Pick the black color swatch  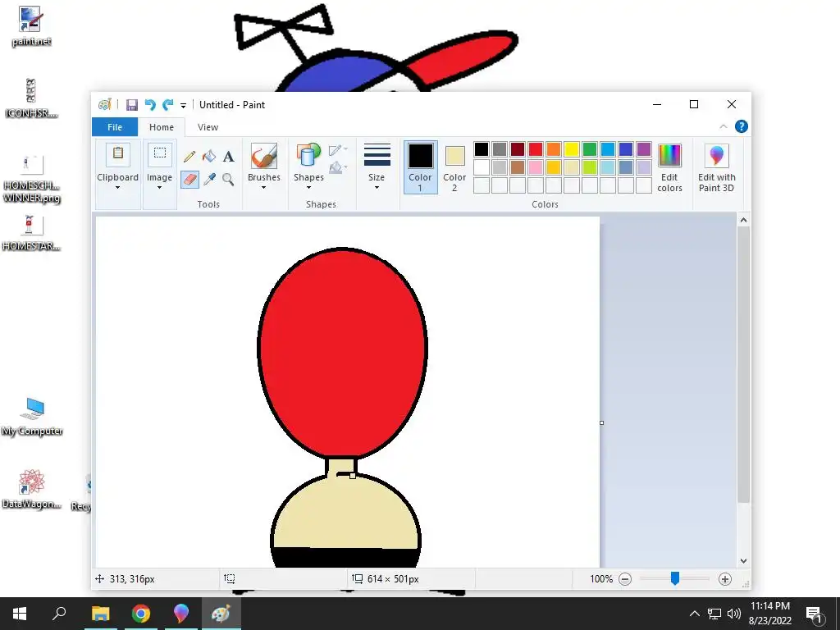(481, 149)
